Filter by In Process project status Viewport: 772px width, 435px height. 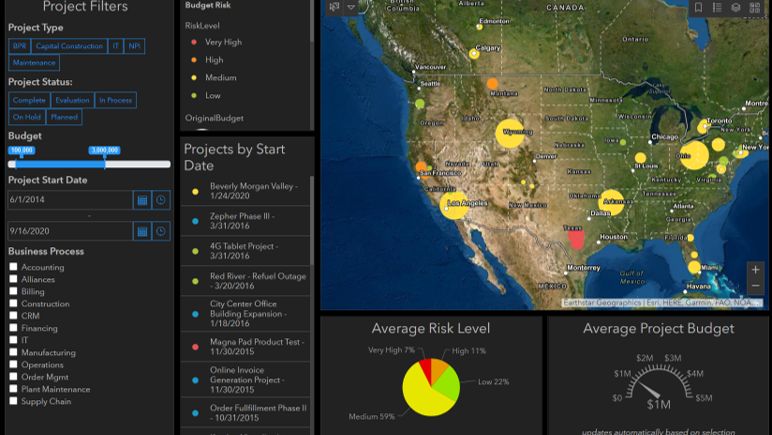tap(116, 100)
